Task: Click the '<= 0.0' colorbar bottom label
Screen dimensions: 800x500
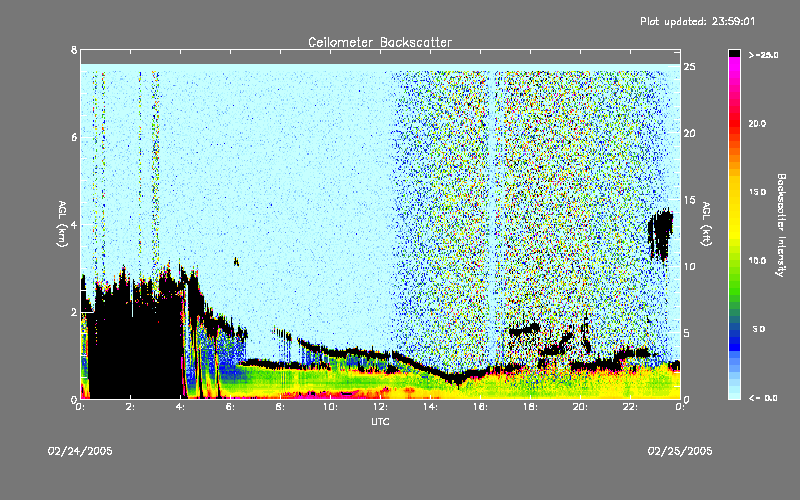Action: pyautogui.click(x=763, y=398)
